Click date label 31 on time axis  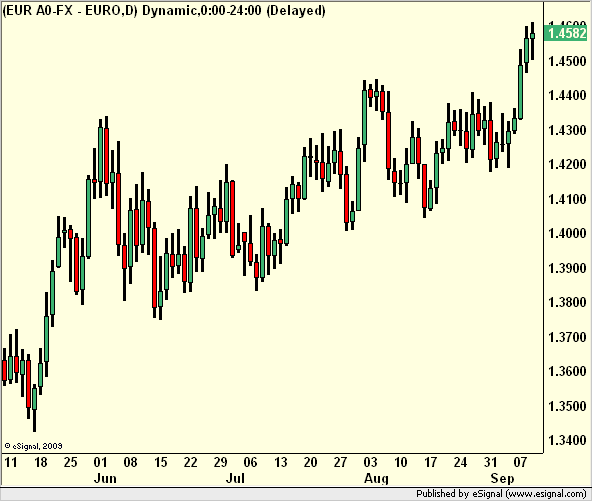click(490, 462)
